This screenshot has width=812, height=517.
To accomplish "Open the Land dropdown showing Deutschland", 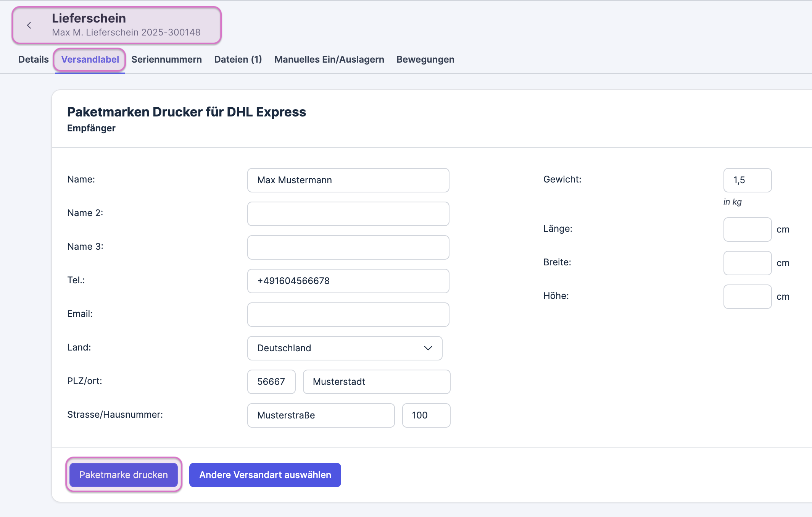I will point(345,348).
